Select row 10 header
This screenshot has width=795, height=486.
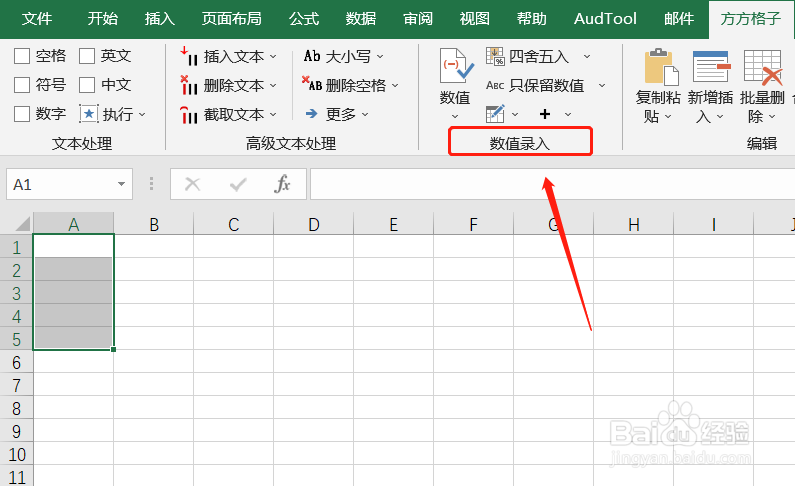[16, 454]
